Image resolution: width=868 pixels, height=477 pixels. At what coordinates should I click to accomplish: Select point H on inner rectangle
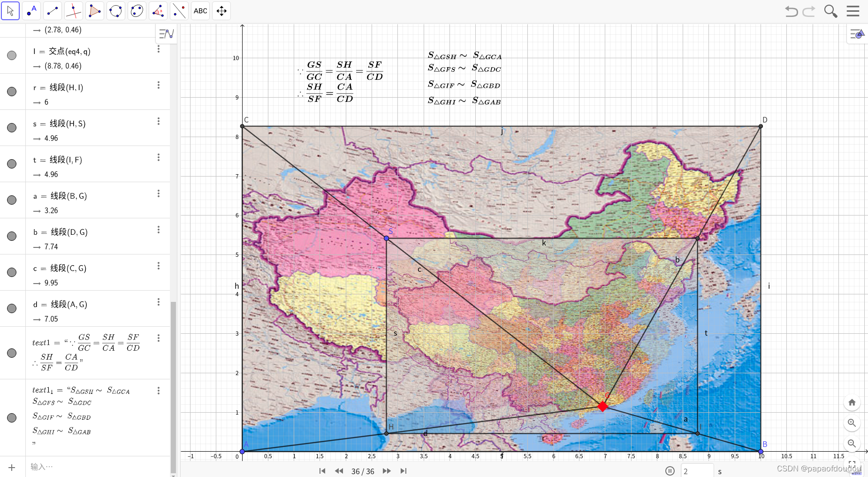387,433
